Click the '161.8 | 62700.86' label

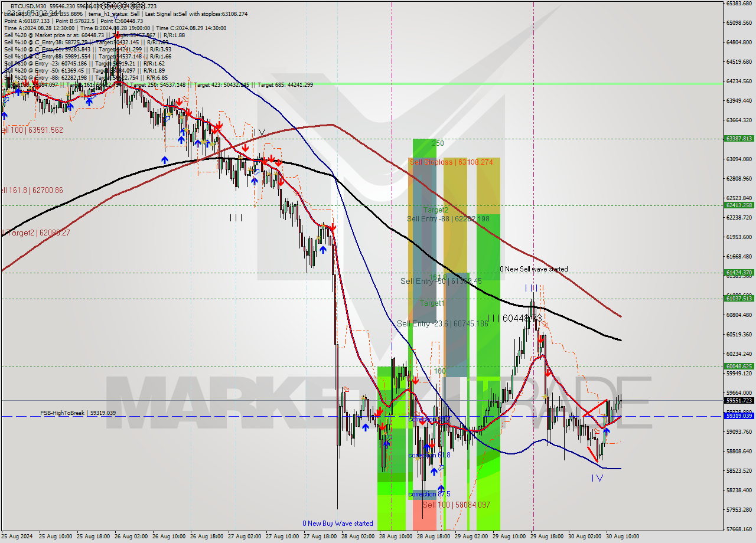31,191
